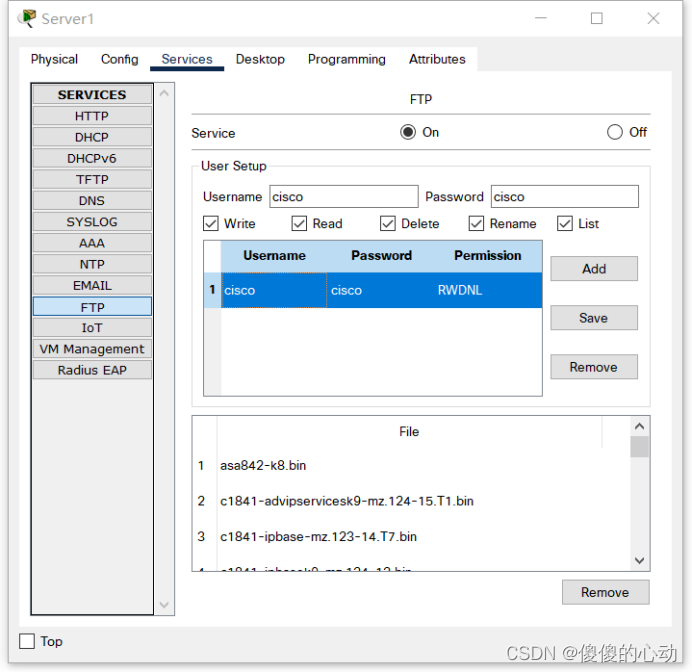Turn the FTP service Off
The width and height of the screenshot is (692, 672).
pyautogui.click(x=615, y=132)
